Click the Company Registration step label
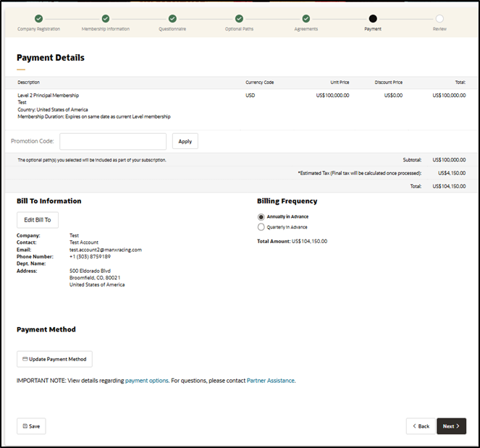Screen dimensions: 480x448 (38, 29)
